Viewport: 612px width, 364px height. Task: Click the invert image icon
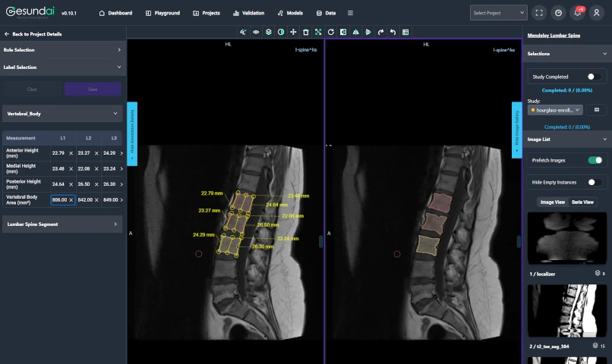tap(343, 32)
